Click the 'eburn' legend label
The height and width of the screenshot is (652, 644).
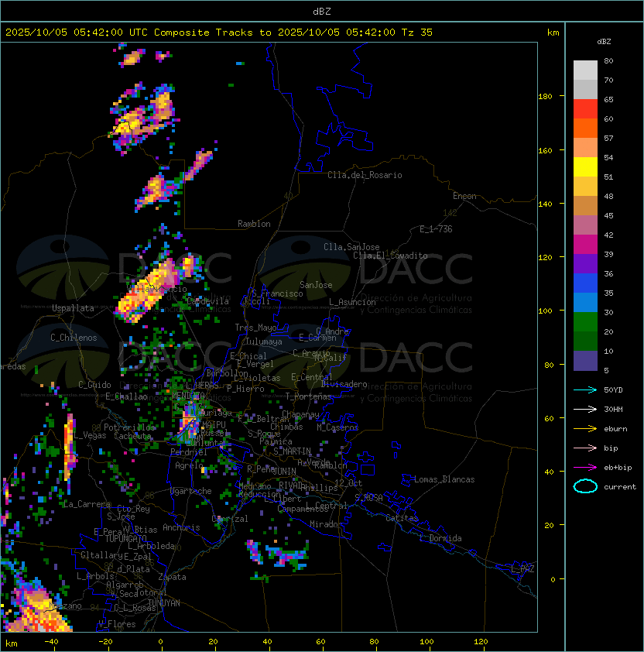(615, 429)
